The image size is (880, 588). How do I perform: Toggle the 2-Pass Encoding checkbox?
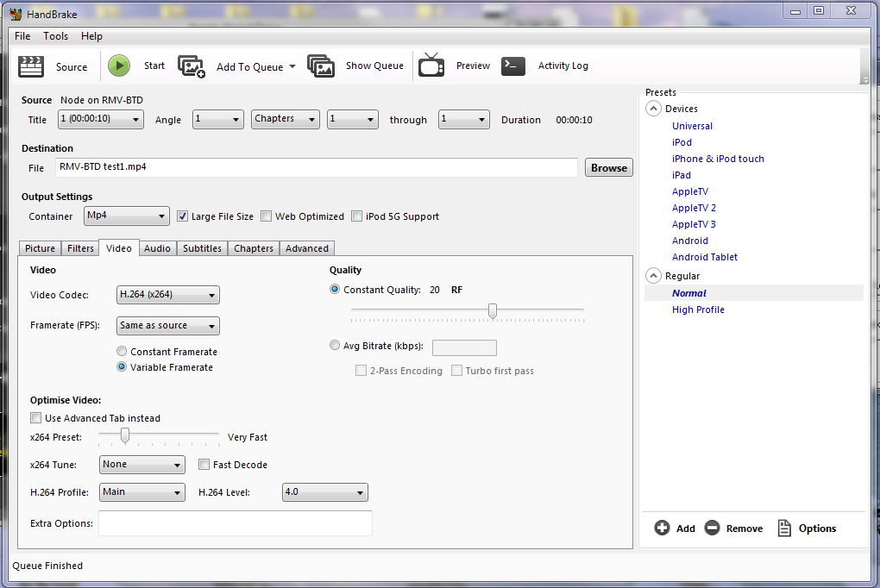pyautogui.click(x=361, y=371)
